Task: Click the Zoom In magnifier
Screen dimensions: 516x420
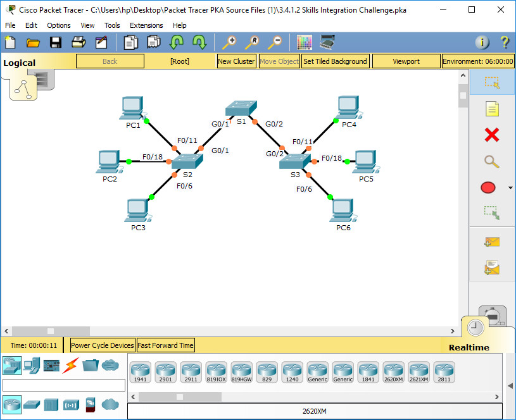Action: 229,42
